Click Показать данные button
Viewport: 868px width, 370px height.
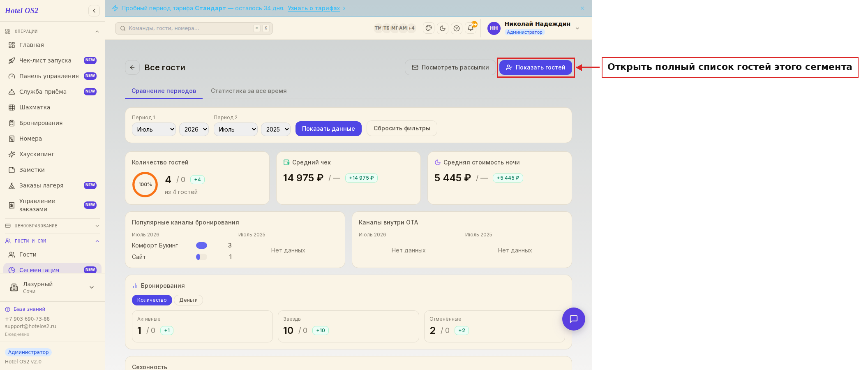click(328, 129)
